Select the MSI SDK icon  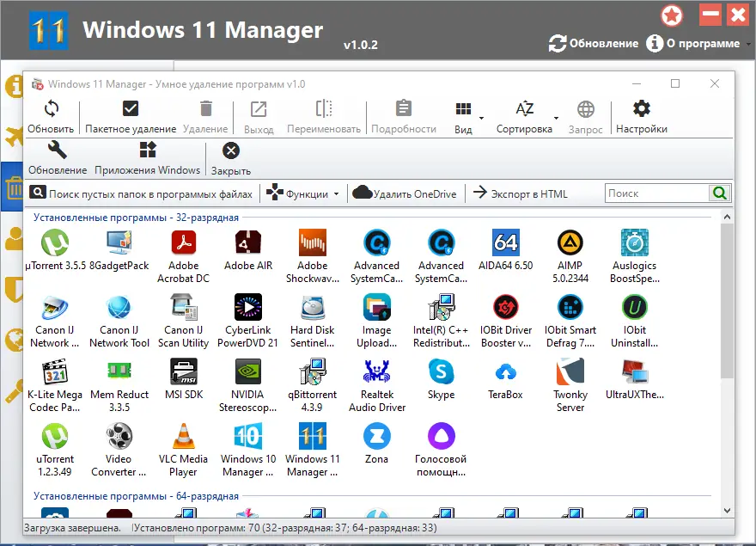[x=184, y=371]
